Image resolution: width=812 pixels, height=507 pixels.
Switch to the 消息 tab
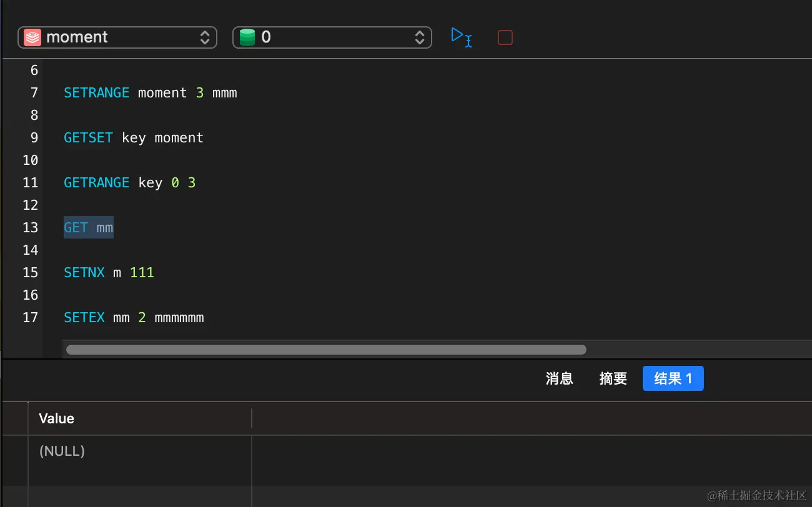click(559, 378)
